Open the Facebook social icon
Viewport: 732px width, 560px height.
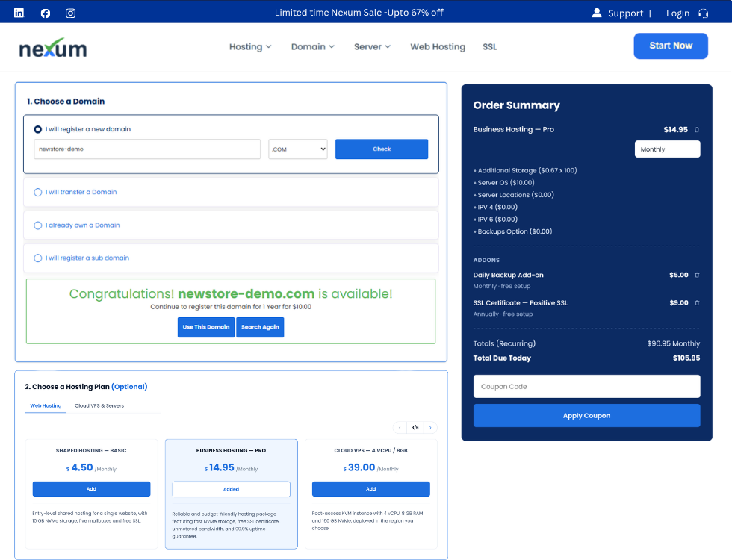tap(46, 13)
